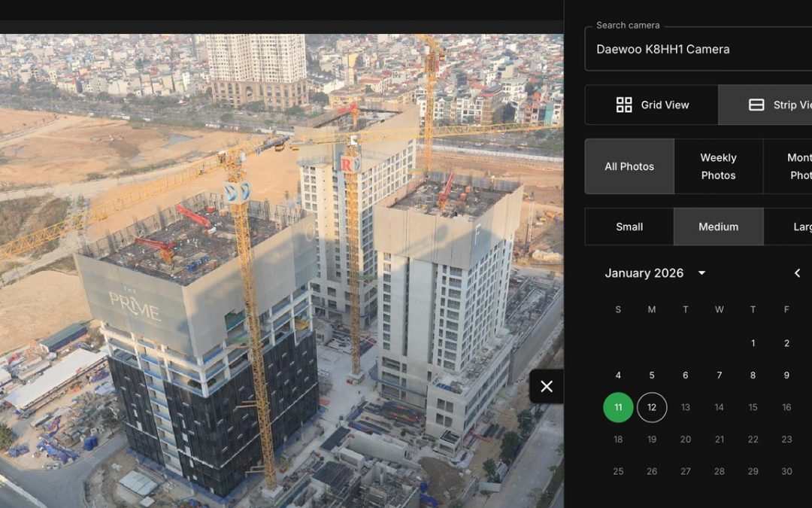
Task: Click the Strip View icon
Action: (756, 105)
